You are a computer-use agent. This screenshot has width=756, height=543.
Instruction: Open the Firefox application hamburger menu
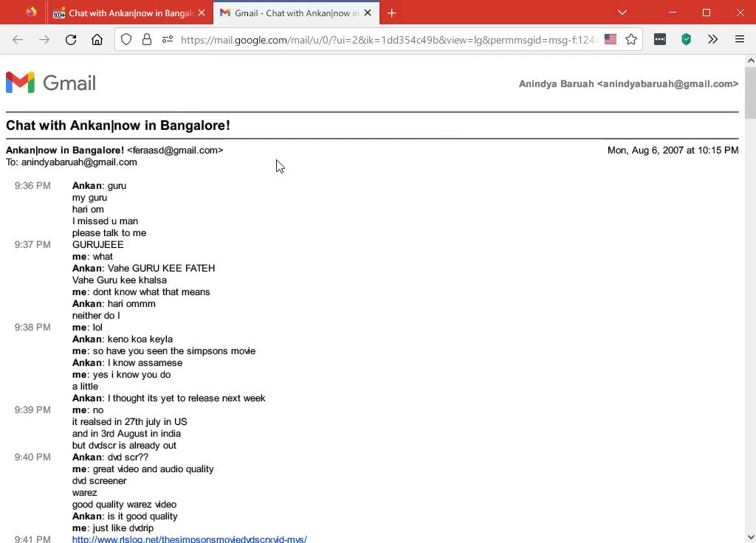point(739,40)
